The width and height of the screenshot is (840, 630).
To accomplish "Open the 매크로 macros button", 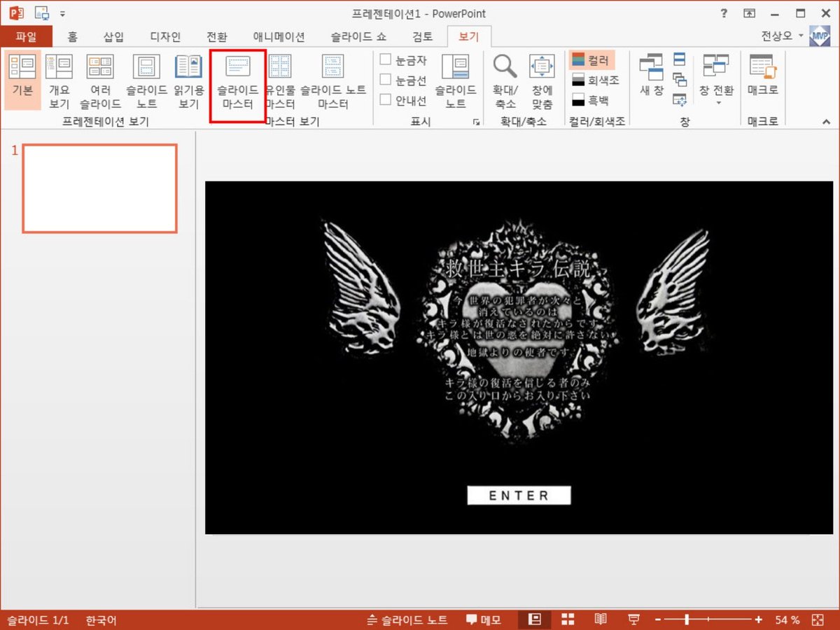I will click(x=762, y=74).
